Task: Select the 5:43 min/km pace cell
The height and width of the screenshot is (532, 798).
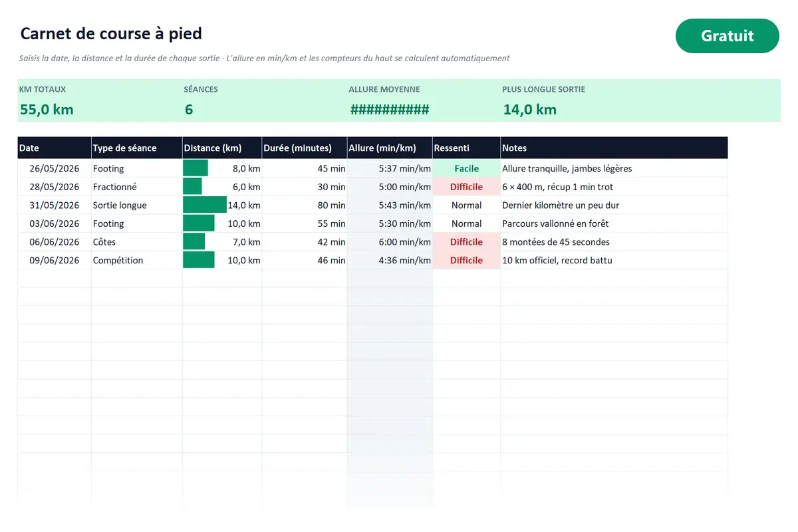Action: [x=390, y=205]
